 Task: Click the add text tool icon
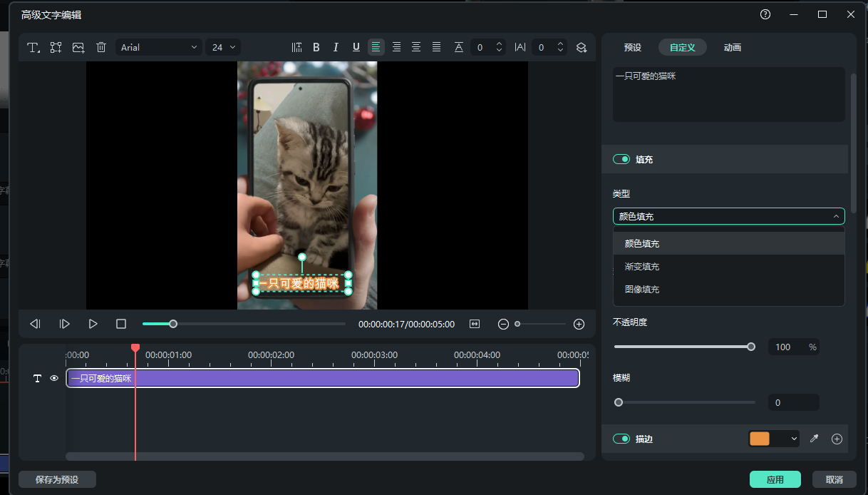point(33,47)
